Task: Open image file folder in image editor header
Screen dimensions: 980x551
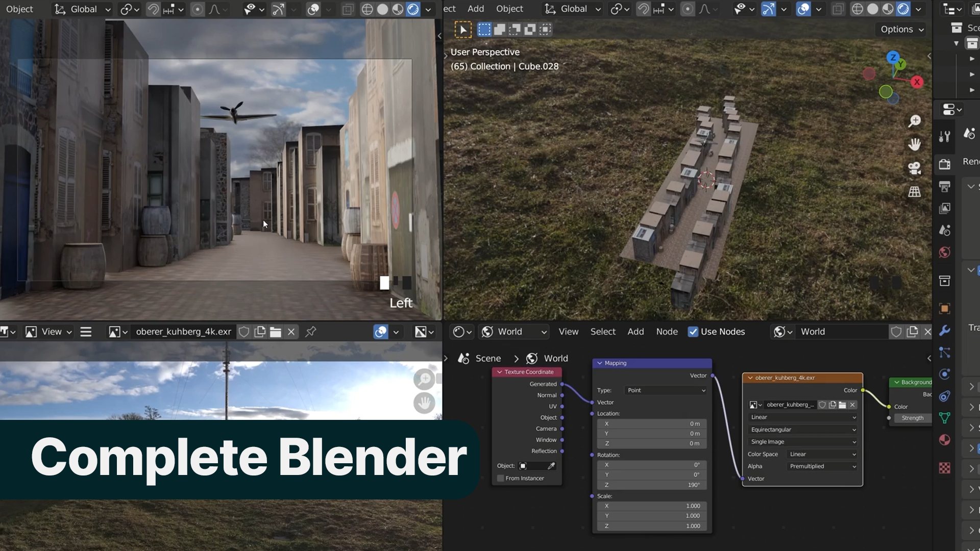Action: [x=276, y=332]
